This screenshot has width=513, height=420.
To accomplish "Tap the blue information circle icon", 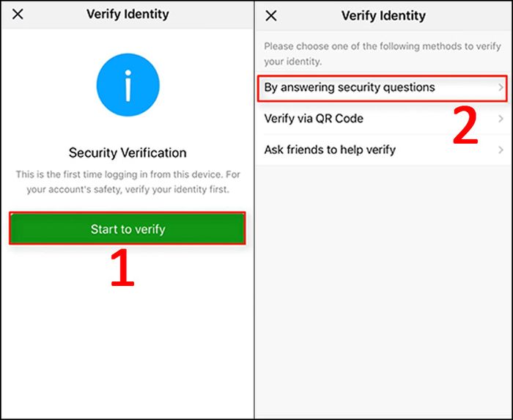I will point(128,85).
